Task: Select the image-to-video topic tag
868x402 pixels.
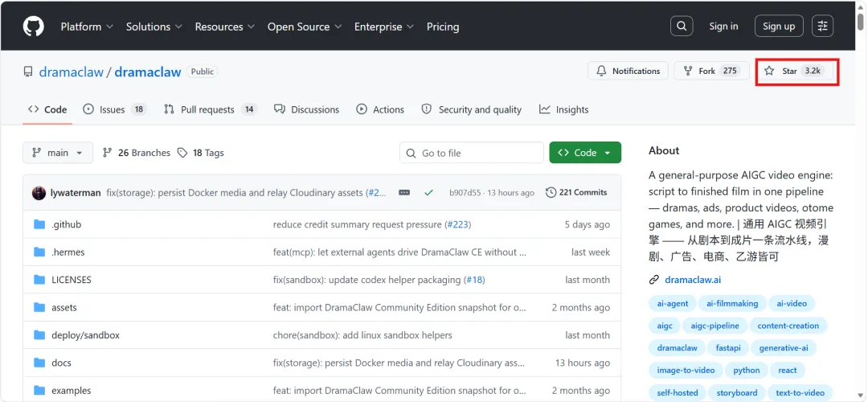Action: pos(686,371)
